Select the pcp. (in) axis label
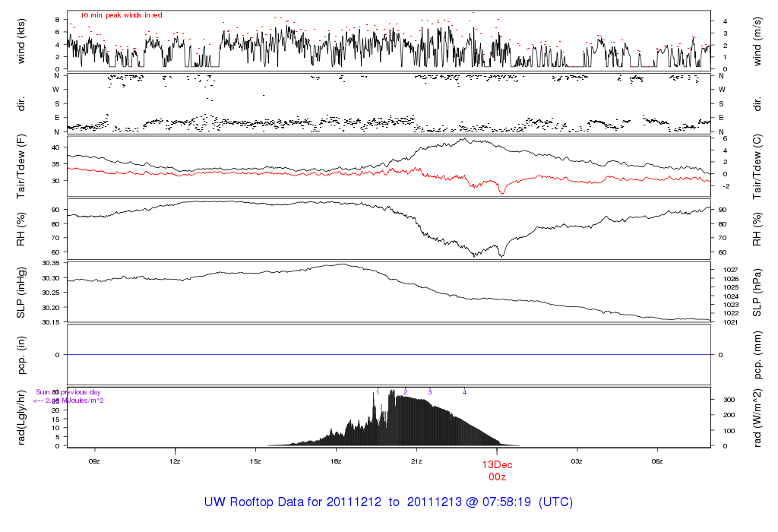The width and height of the screenshot is (778, 532). click(x=21, y=354)
